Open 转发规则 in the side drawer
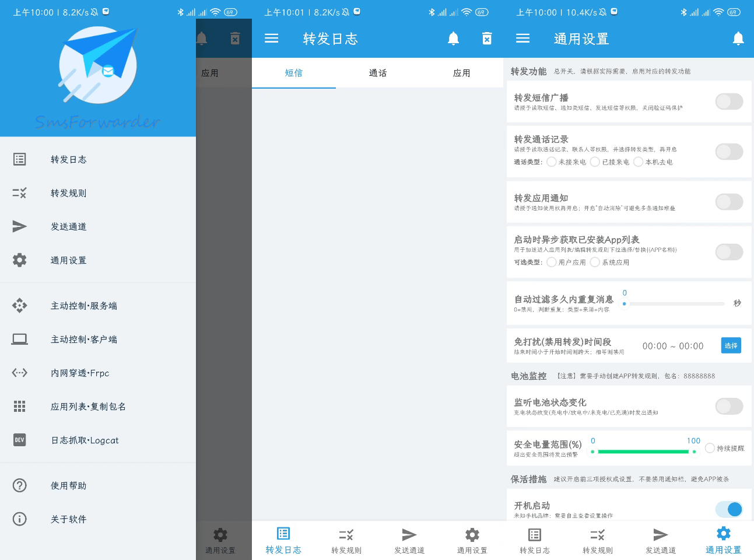The height and width of the screenshot is (560, 754). (98, 193)
